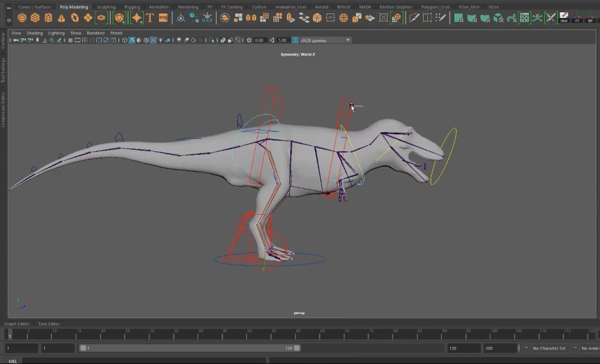This screenshot has width=600, height=364.
Task: Click the range slider end handle
Action: coord(297,348)
